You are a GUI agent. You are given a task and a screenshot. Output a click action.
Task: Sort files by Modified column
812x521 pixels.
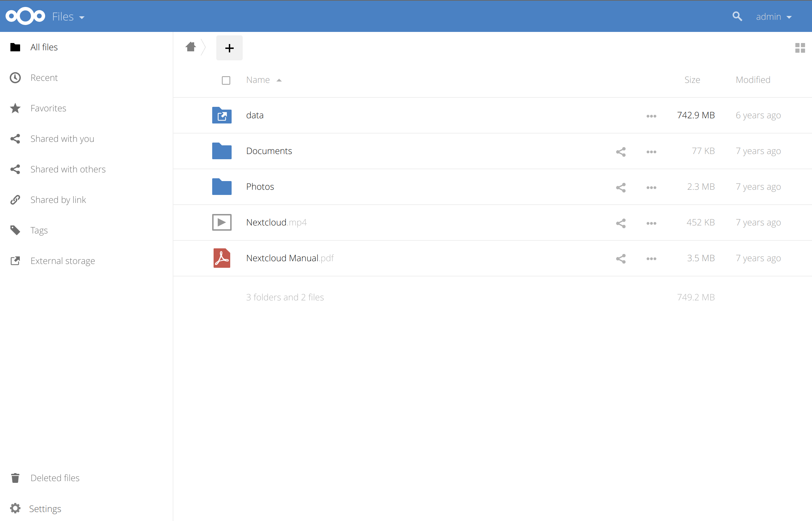tap(753, 80)
